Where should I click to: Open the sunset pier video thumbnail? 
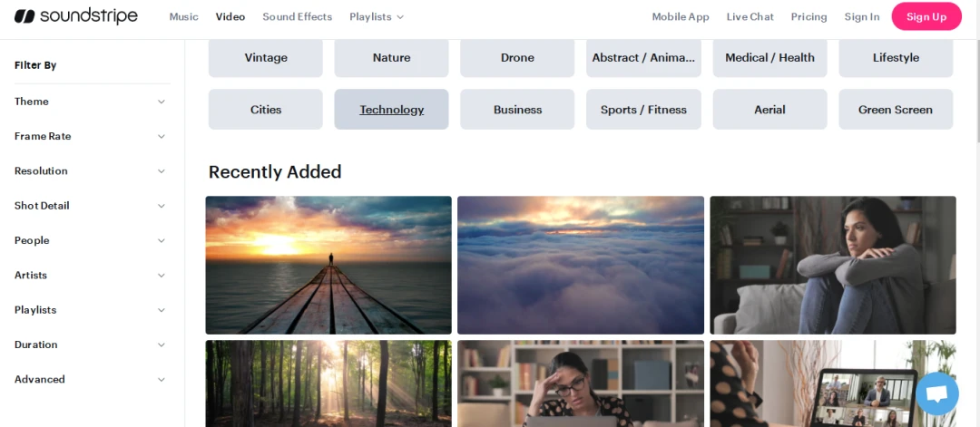(328, 266)
